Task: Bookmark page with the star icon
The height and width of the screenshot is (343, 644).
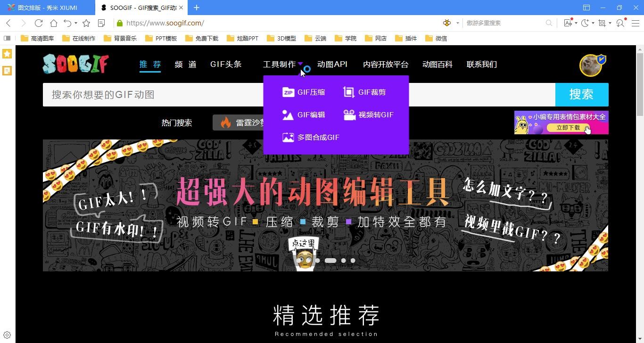Action: tap(86, 23)
